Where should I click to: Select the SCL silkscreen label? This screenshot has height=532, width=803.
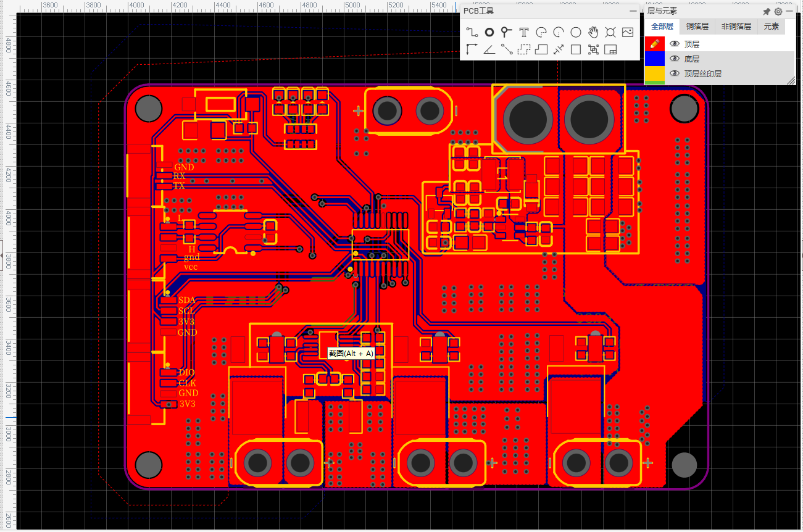186,311
